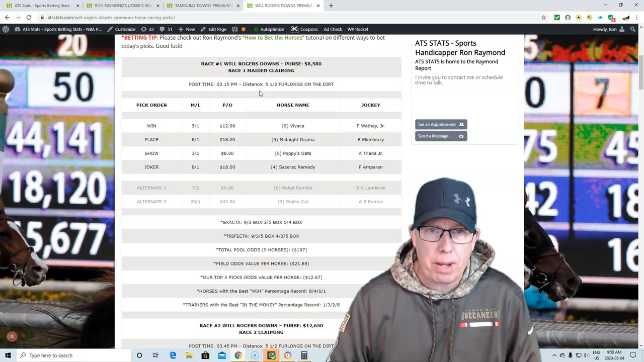Open the Chrome profile avatar
Screen dimensions: 644x362
click(626, 17)
